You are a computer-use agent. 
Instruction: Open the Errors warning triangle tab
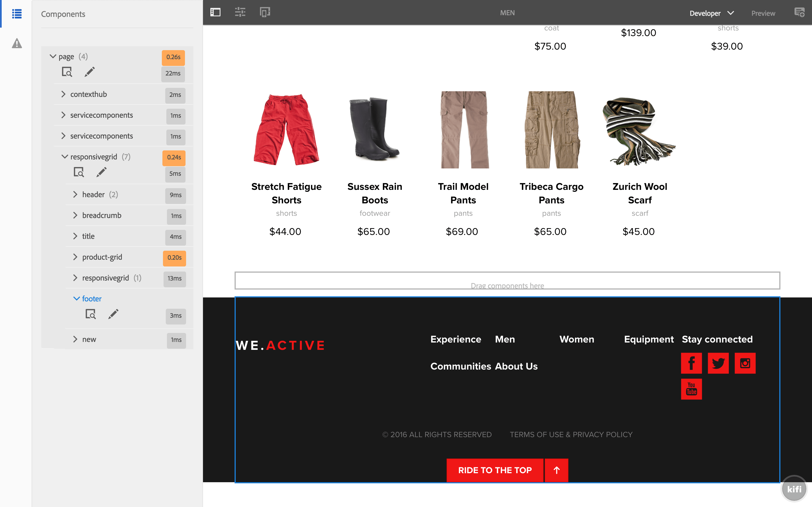(x=17, y=44)
